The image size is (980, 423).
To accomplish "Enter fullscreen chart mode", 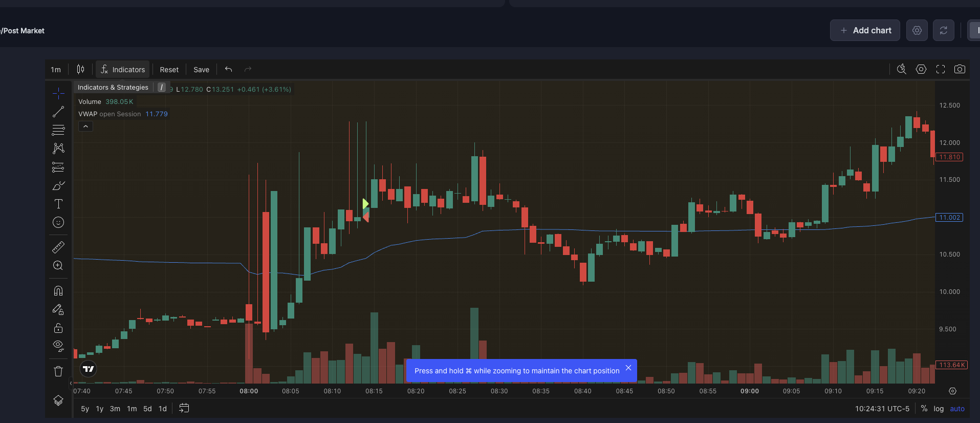I will pyautogui.click(x=941, y=69).
